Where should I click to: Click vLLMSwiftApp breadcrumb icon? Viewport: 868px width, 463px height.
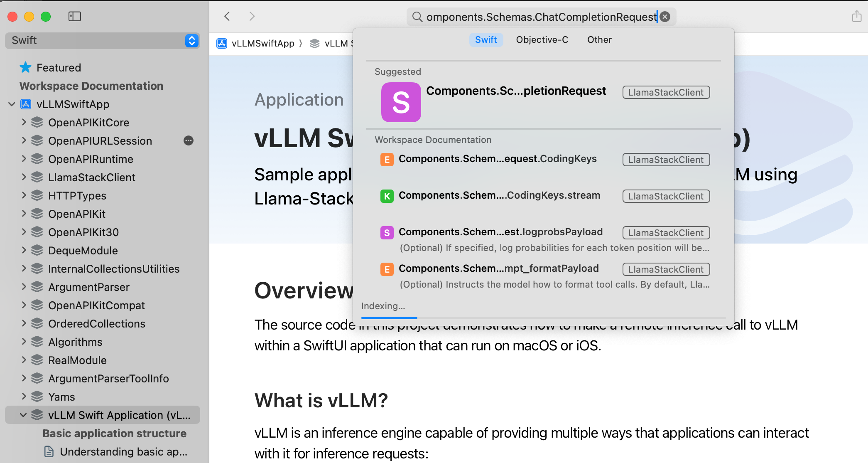point(222,43)
